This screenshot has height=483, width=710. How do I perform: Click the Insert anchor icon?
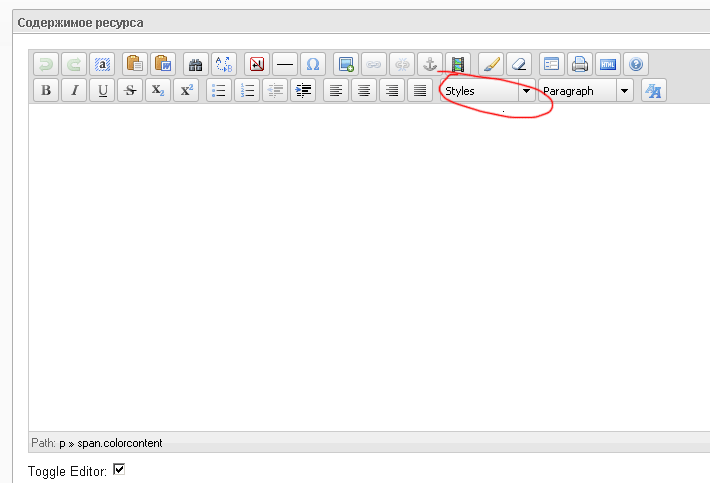(430, 64)
